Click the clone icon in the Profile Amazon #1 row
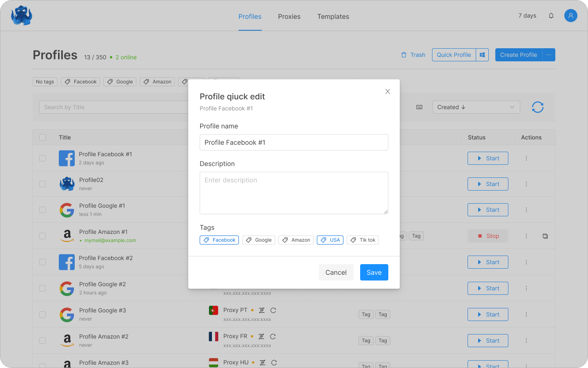The width and height of the screenshot is (588, 368). [545, 236]
